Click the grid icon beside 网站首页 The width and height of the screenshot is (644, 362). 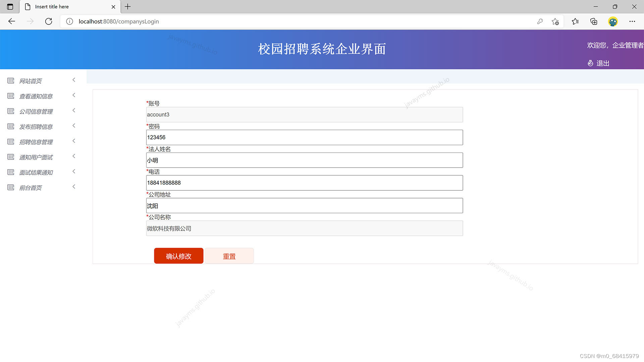(x=10, y=80)
